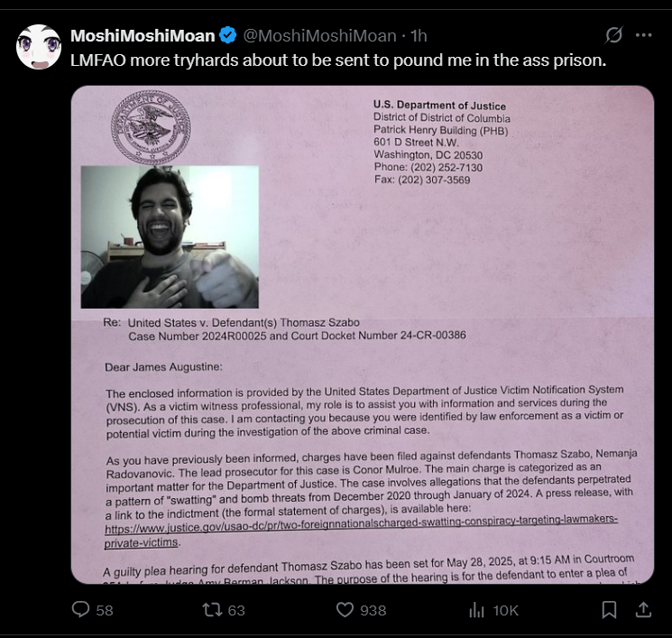Image resolution: width=672 pixels, height=638 pixels.
Task: Click the 10K views count
Action: pyautogui.click(x=506, y=610)
